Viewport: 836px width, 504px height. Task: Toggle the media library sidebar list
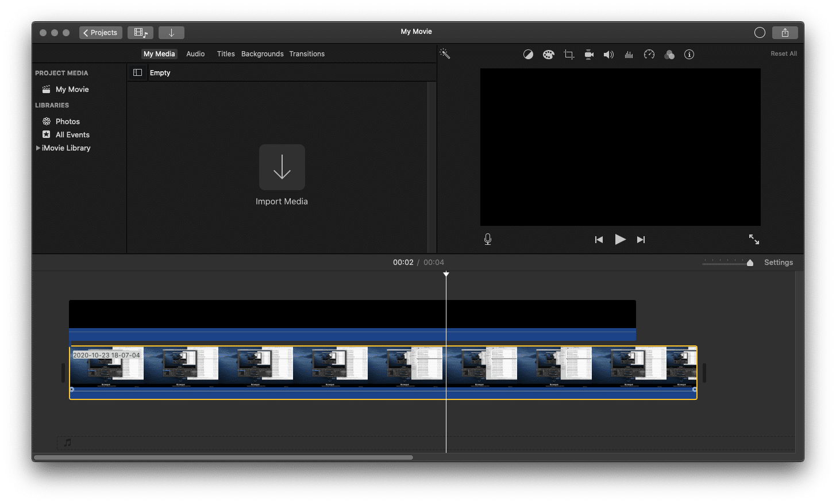click(x=137, y=73)
